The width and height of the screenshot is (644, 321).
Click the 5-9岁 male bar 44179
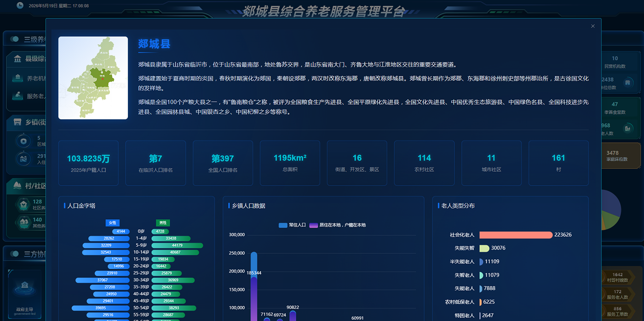point(177,245)
